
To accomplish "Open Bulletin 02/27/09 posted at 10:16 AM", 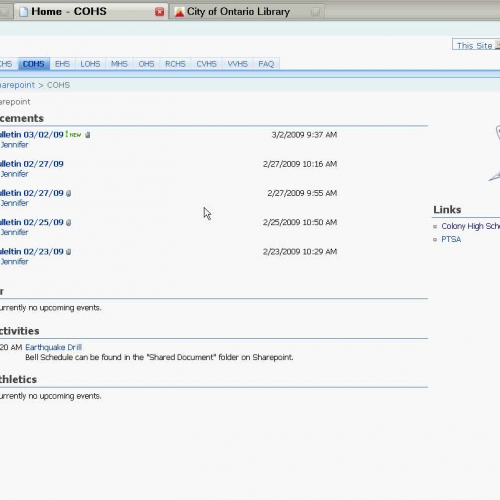I will pyautogui.click(x=32, y=164).
